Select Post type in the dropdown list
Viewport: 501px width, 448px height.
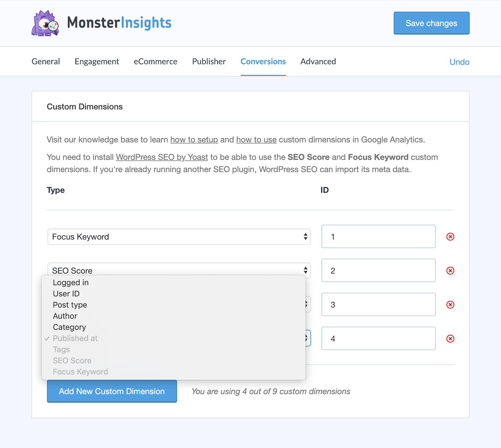point(70,305)
